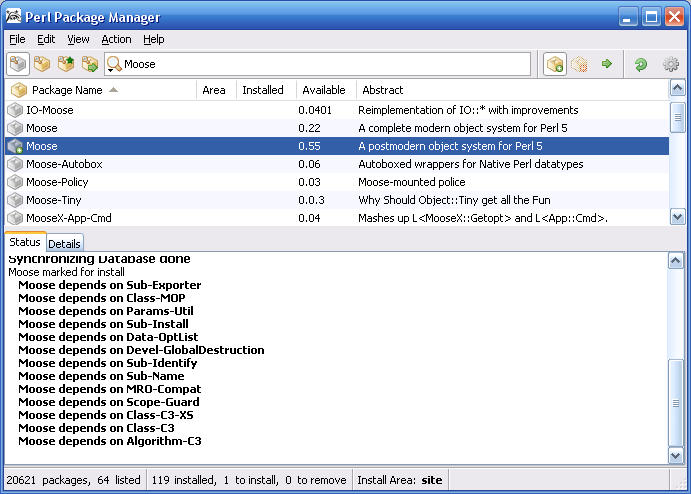The height and width of the screenshot is (494, 691).
Task: Open the Help menu
Action: 154,39
